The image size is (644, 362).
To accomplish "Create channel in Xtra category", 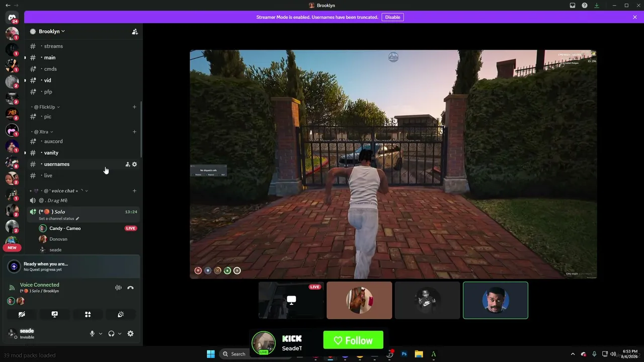I will [134, 132].
